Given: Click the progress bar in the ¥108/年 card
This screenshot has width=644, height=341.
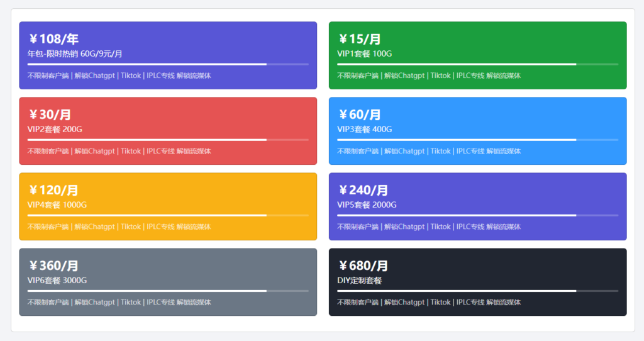Looking at the screenshot, I should [168, 64].
